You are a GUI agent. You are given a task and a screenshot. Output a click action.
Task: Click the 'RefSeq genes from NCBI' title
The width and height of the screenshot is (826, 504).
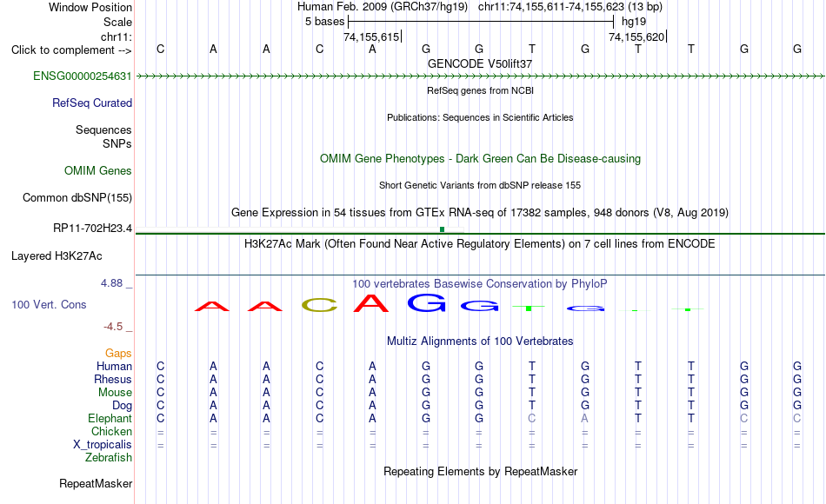(x=481, y=90)
